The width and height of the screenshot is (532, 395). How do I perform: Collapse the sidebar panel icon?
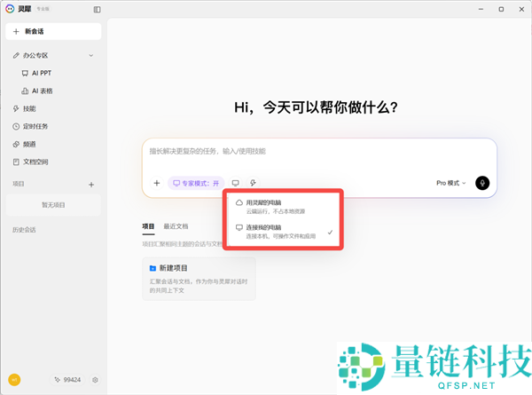click(97, 10)
